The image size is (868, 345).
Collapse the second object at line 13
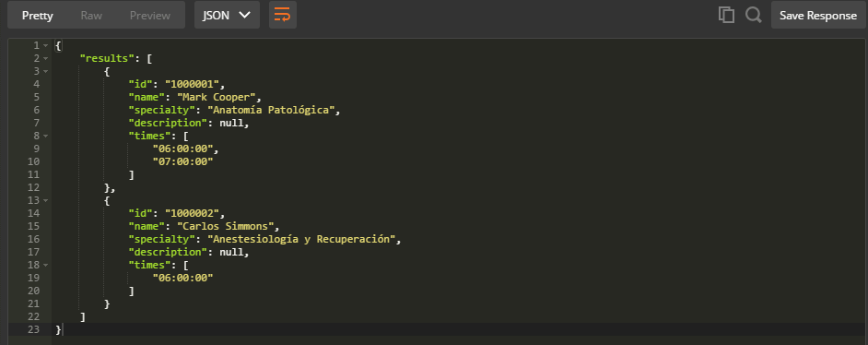point(45,200)
